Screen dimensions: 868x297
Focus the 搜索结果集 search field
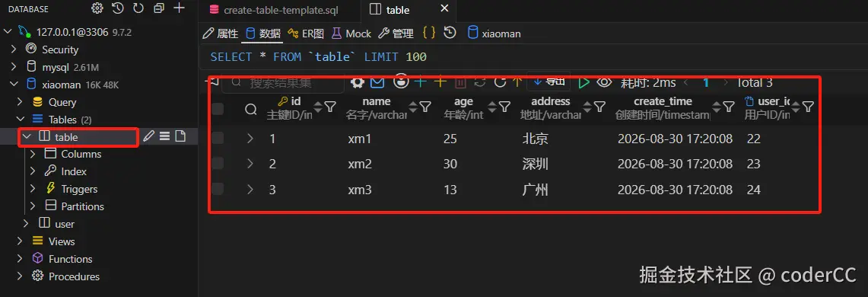point(284,82)
